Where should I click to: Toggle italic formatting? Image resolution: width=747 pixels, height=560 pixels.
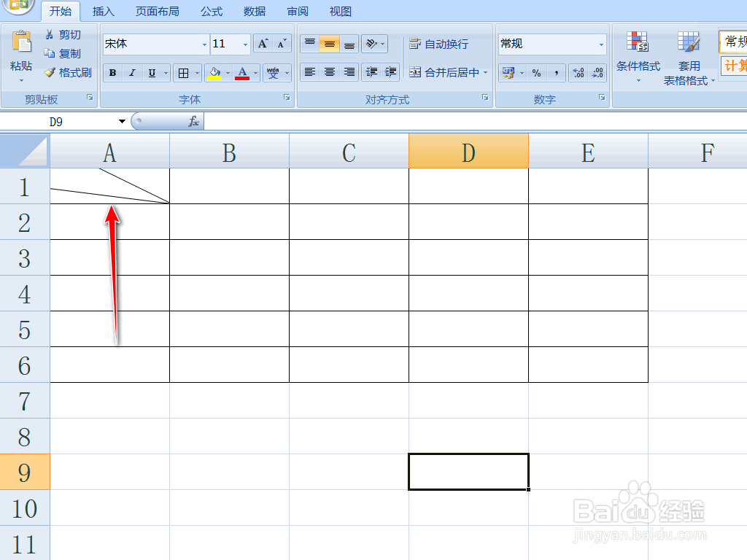coord(132,73)
